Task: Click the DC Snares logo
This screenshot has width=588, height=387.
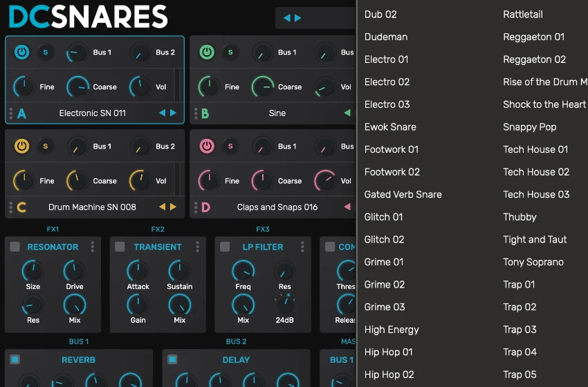Action: pyautogui.click(x=88, y=17)
